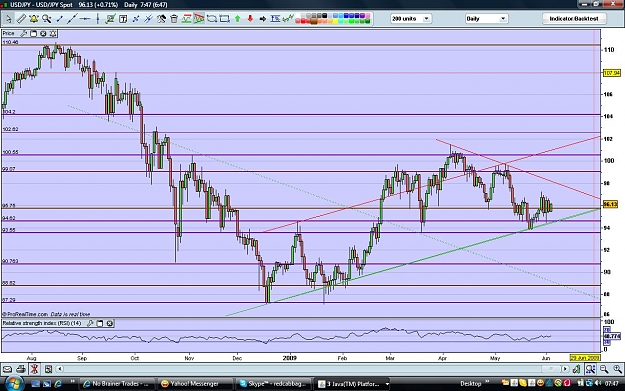The width and height of the screenshot is (625, 391).
Task: Print the chart with printer icon
Action: pyautogui.click(x=21, y=369)
